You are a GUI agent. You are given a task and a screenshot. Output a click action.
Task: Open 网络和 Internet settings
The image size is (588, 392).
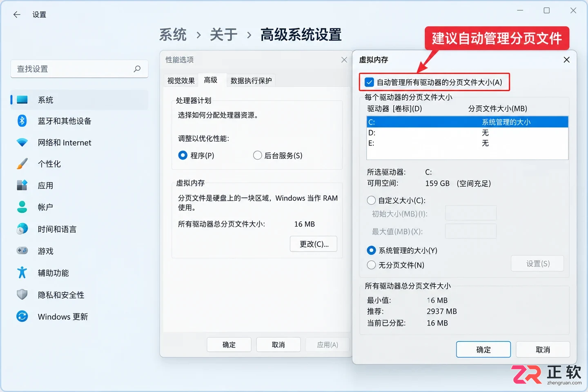coord(65,143)
